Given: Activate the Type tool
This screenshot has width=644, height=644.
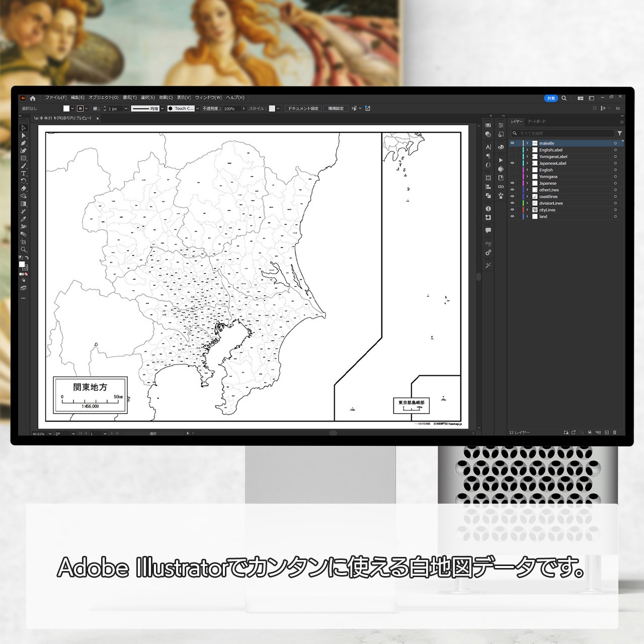Looking at the screenshot, I should (23, 173).
